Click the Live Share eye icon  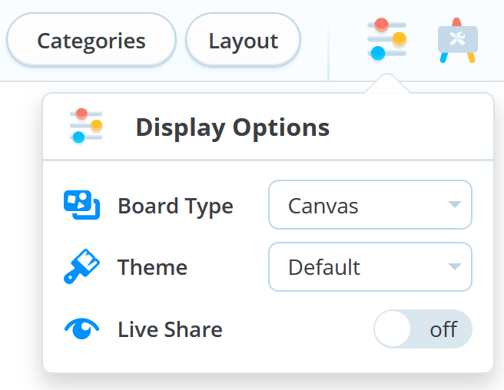[x=82, y=329]
